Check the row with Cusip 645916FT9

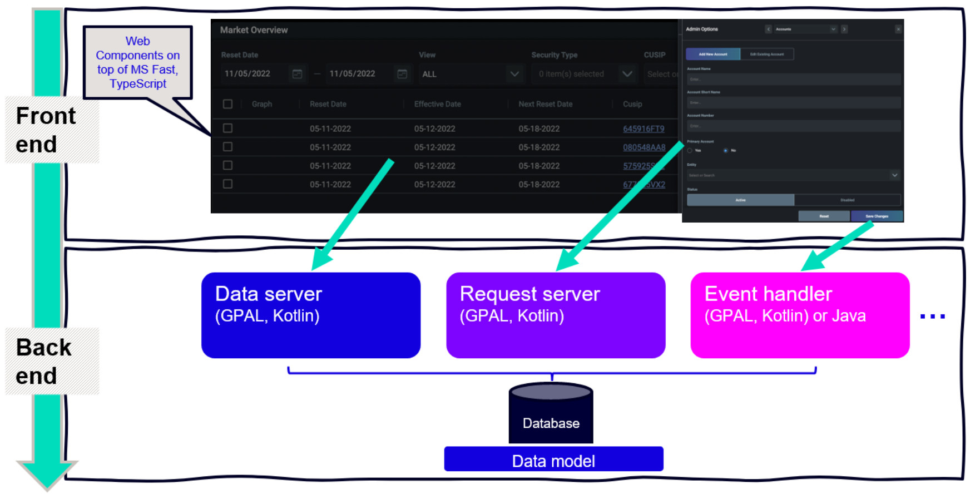tap(227, 128)
